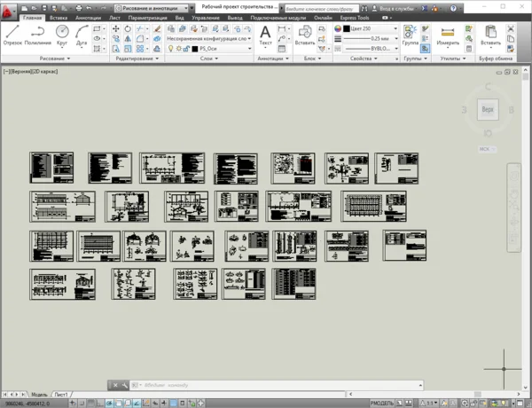
Task: Toggle the viewport [–] control label
Action: click(x=6, y=70)
